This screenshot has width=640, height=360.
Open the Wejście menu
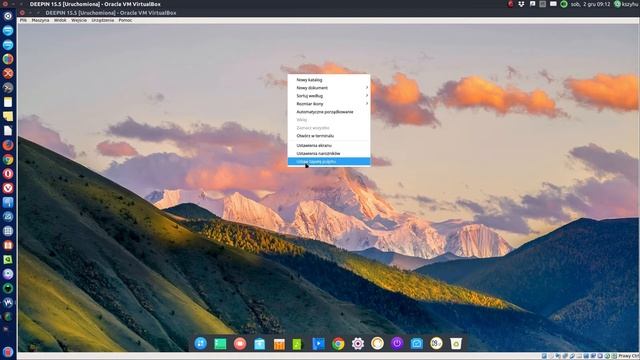[79, 20]
